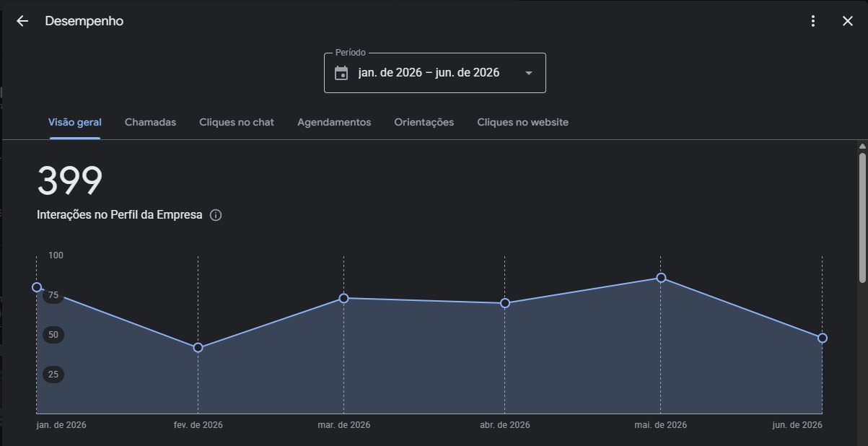Image resolution: width=868 pixels, height=446 pixels.
Task: Select the abr. de 2026 chart point
Action: [x=505, y=303]
